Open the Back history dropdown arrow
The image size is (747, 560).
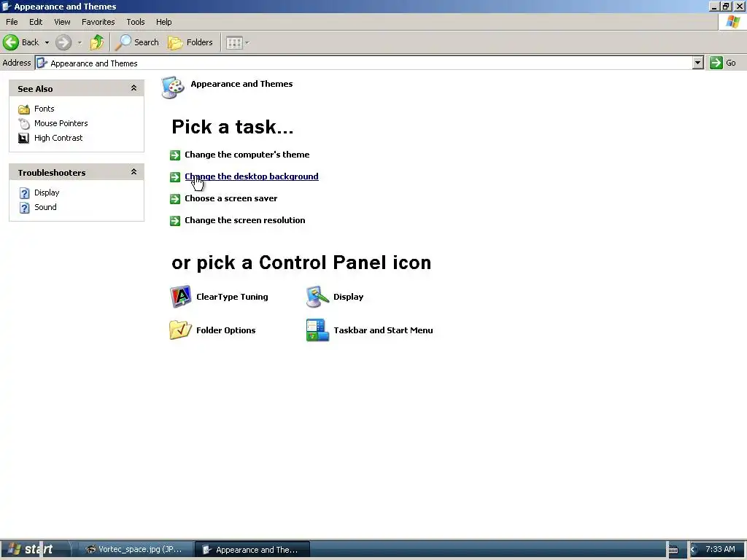47,43
